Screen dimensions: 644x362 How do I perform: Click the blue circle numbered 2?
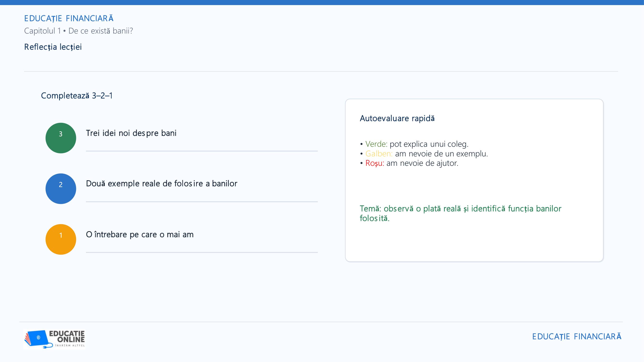coord(61,189)
